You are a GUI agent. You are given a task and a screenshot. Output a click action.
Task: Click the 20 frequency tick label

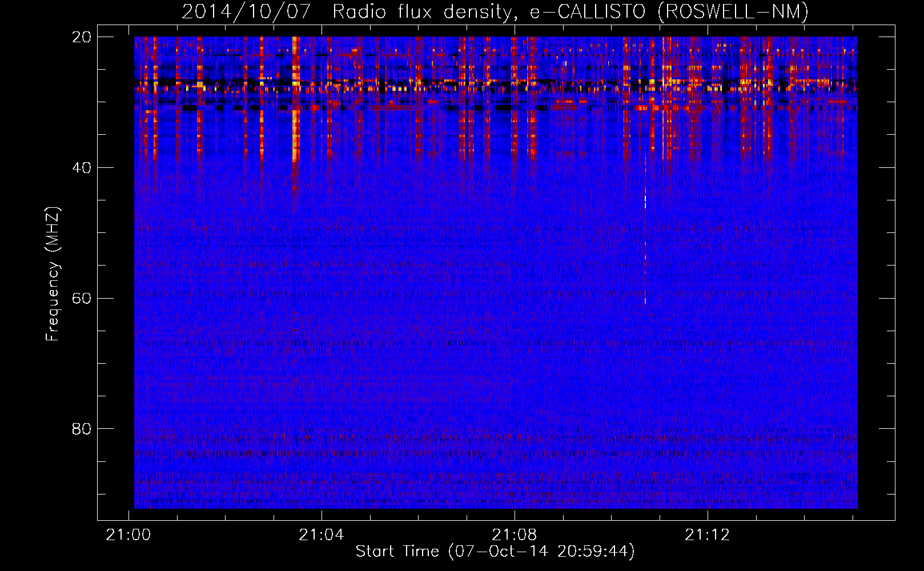82,37
